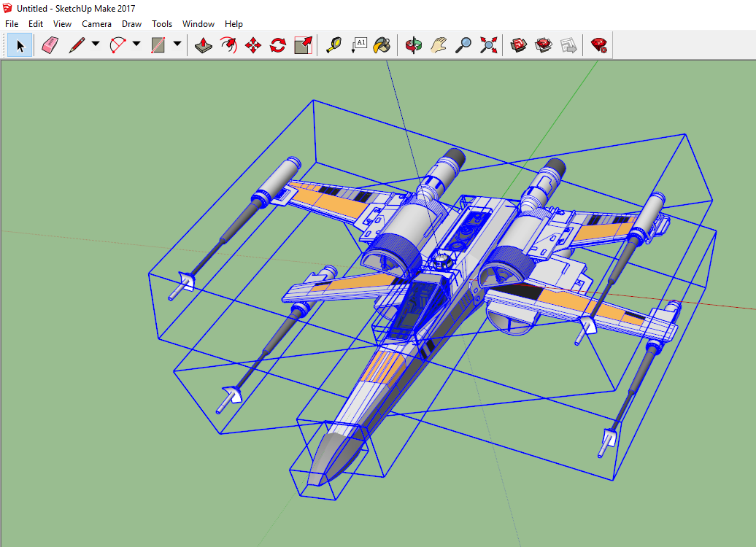The height and width of the screenshot is (547, 756).
Task: Activate the Paint Bucket tool
Action: [382, 45]
